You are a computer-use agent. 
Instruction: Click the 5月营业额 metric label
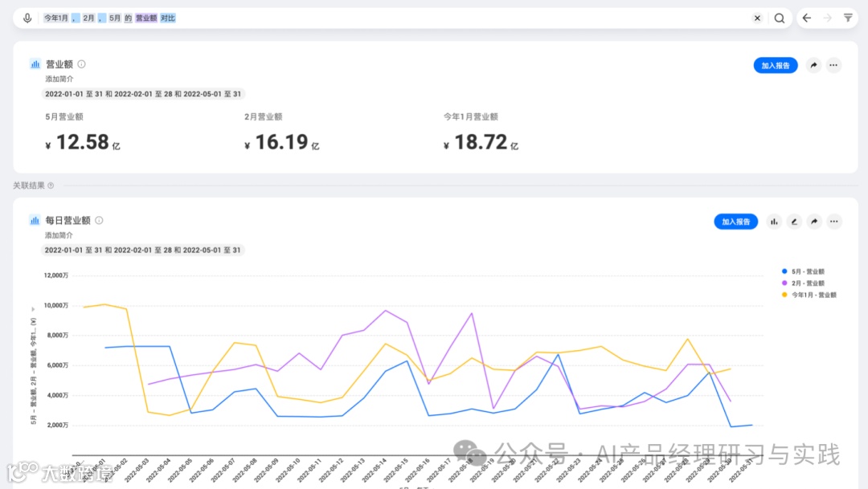pos(64,116)
